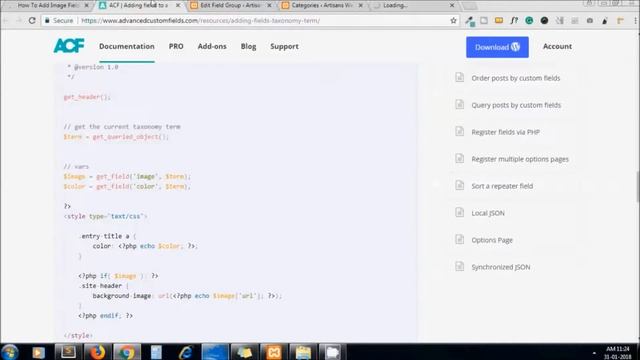Viewport: 640px width, 360px height.
Task: Click the page vertical scrollbar thumb
Action: [637, 187]
